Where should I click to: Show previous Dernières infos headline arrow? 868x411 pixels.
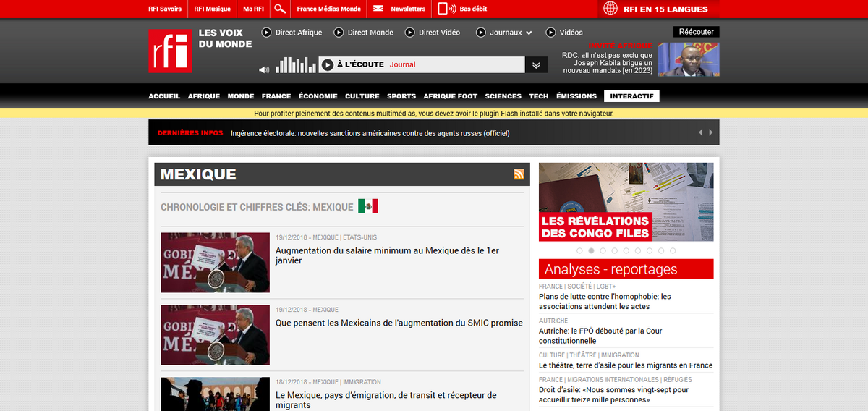click(x=700, y=132)
